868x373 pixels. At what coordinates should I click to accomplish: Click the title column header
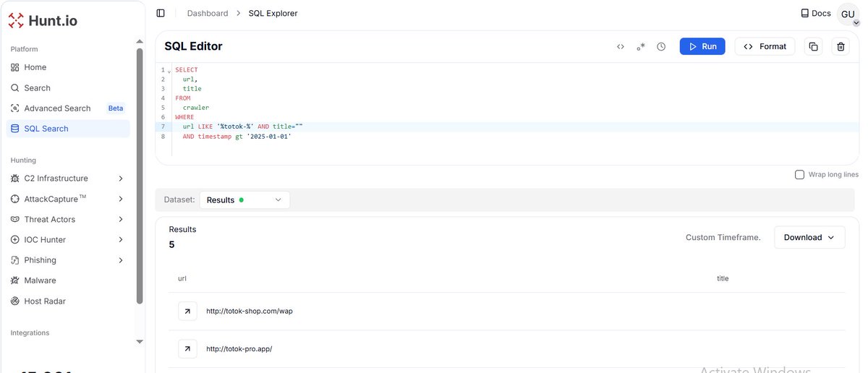pyautogui.click(x=723, y=278)
